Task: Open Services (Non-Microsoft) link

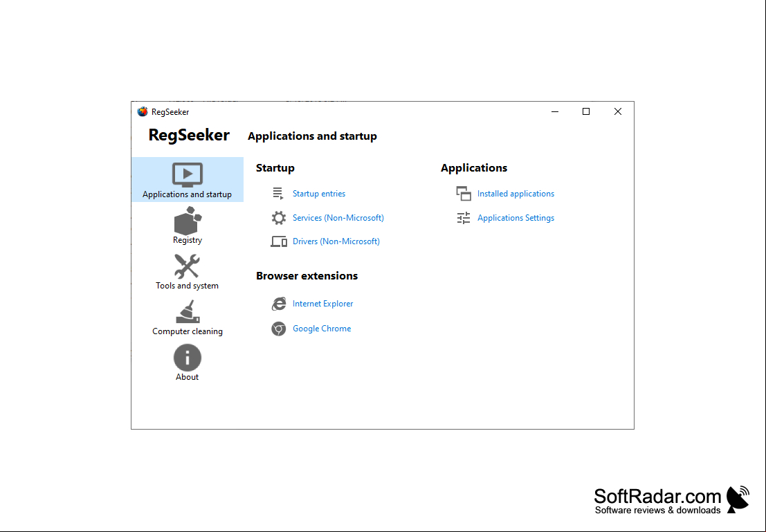Action: (338, 218)
